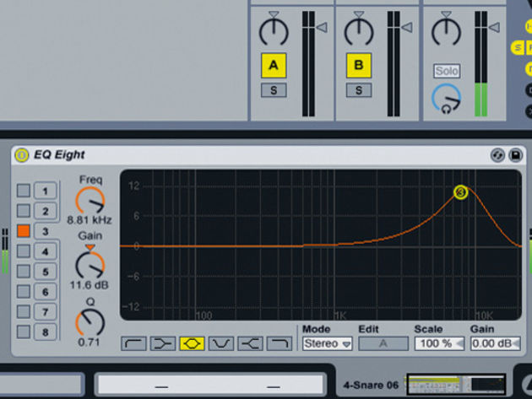This screenshot has height=399, width=532.
Task: Enable EQ filter band 1 checkbox
Action: 24,191
